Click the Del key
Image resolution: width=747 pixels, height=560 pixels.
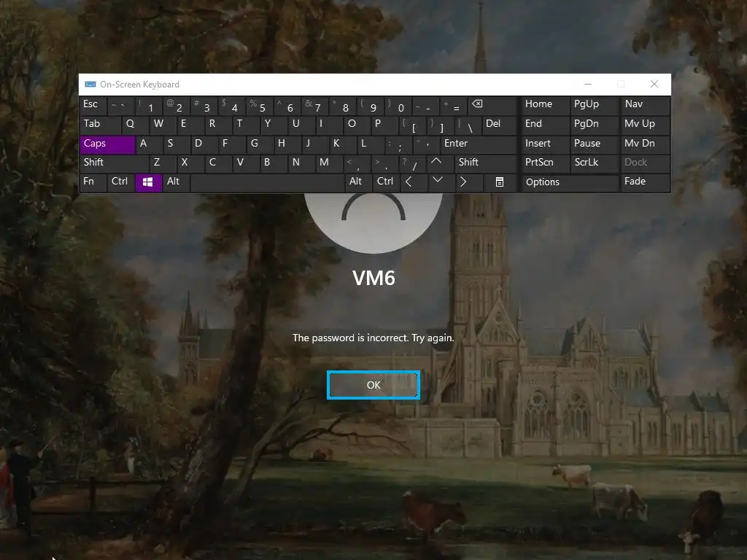(499, 125)
